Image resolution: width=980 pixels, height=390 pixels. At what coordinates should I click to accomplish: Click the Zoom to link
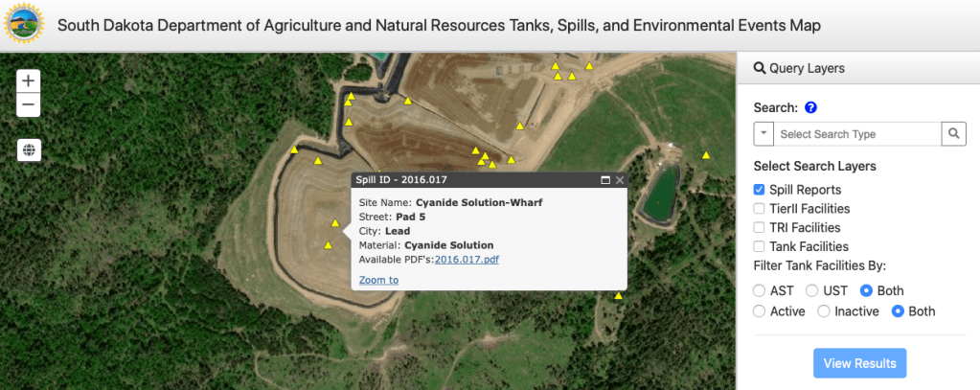[x=378, y=280]
